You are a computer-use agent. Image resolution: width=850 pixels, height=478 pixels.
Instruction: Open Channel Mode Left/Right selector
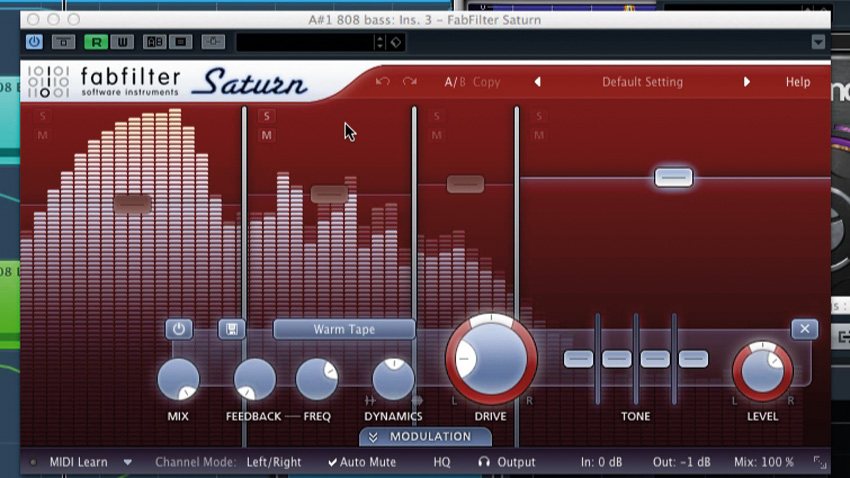(274, 462)
